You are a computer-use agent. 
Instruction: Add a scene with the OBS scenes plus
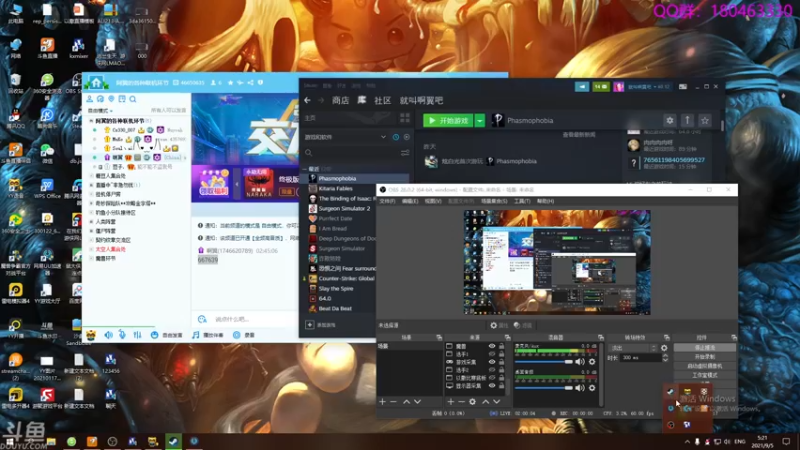tap(382, 402)
